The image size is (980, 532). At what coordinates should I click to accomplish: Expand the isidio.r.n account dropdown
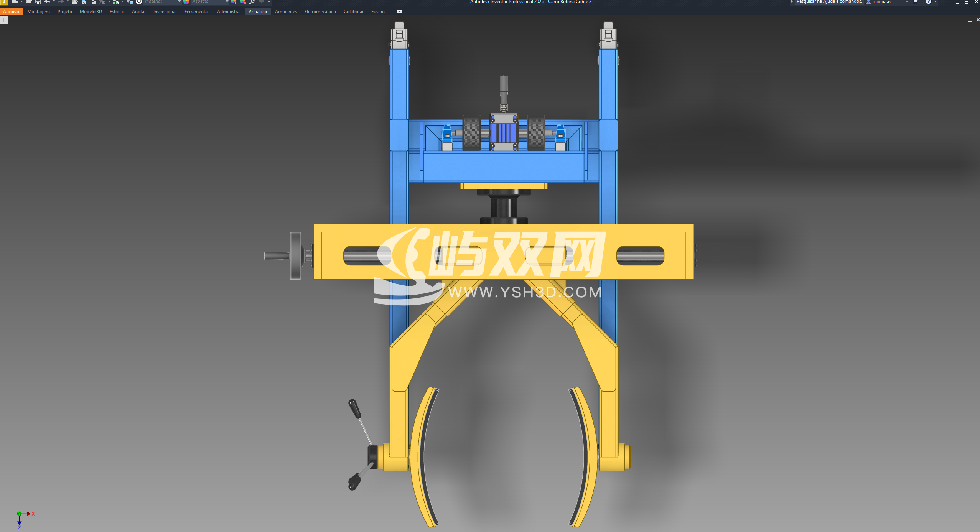click(907, 2)
